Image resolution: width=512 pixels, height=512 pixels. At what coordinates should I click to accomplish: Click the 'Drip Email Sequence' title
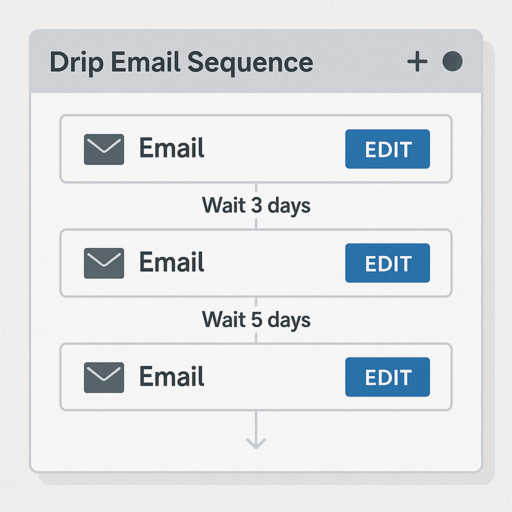pos(181,63)
